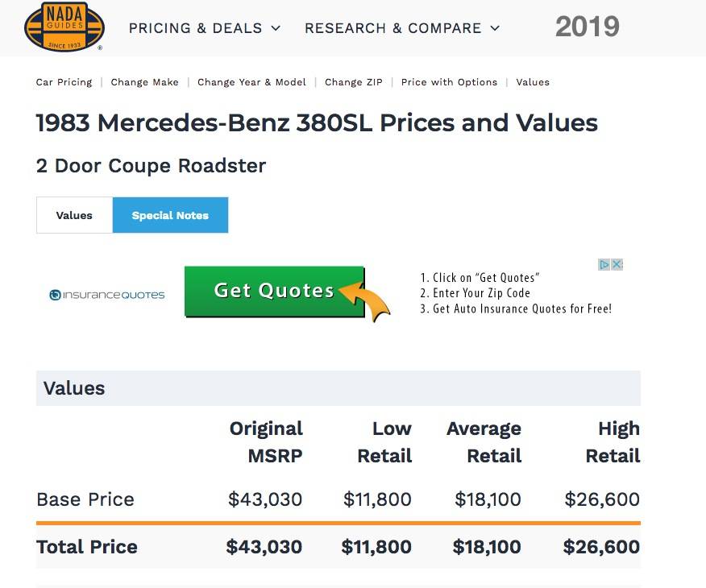Viewport: 706px width, 588px height.
Task: Open the Change Year & Model link
Action: (x=251, y=82)
